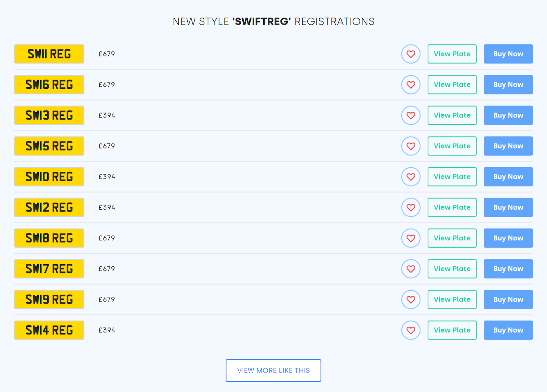Click the yellow SW14 REG plate

49,330
